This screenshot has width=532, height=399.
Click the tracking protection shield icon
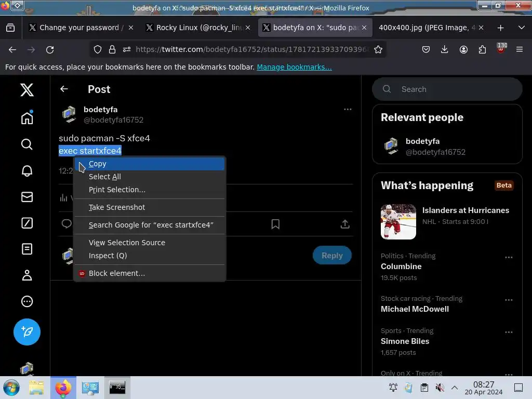pos(98,49)
